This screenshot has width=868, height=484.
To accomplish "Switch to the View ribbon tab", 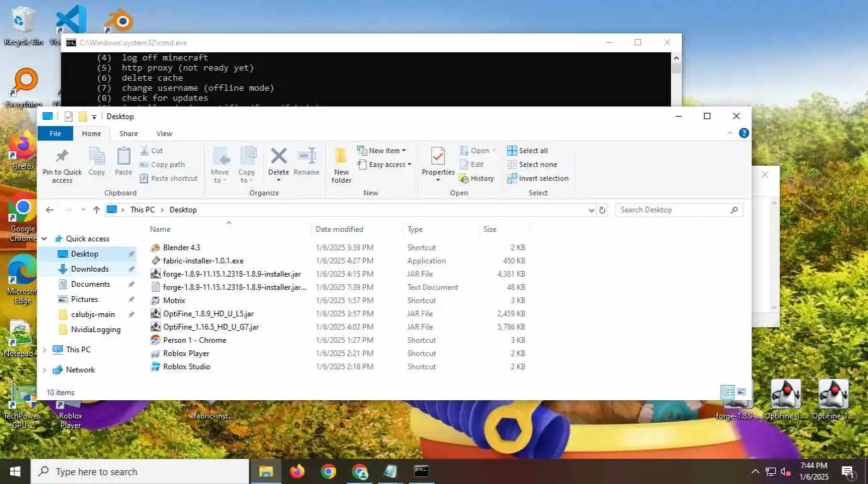I will pos(164,134).
